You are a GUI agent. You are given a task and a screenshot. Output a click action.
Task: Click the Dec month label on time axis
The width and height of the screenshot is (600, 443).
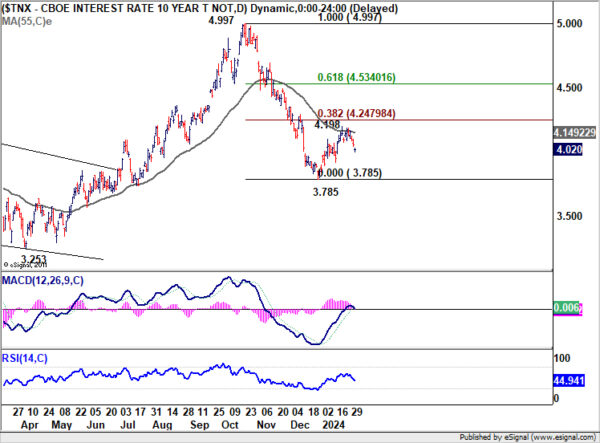300,425
